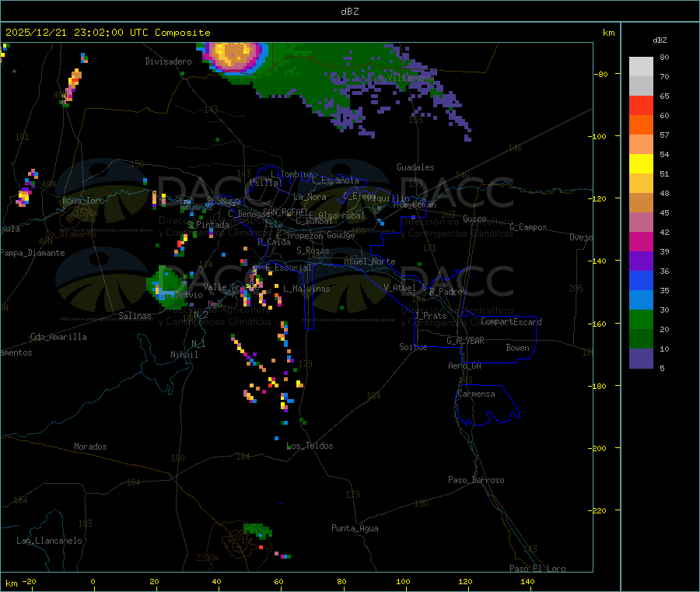Click the J_Prats place label
The width and height of the screenshot is (700, 592).
430,316
